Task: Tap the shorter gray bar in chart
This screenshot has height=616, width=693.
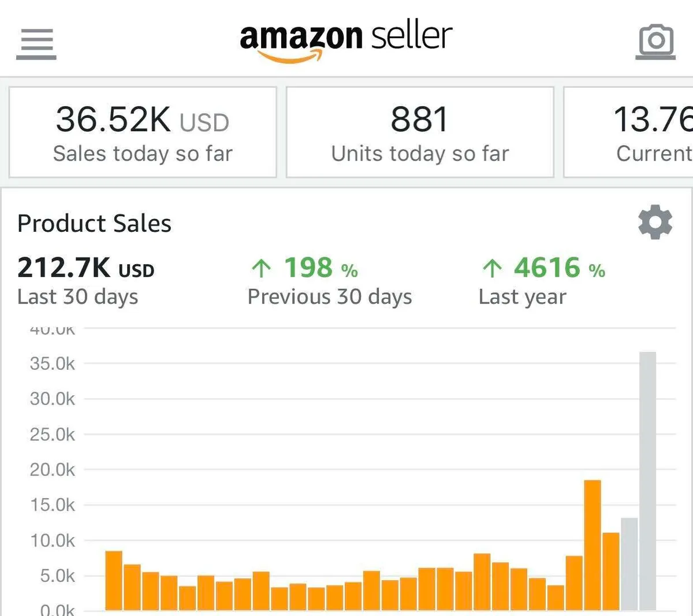Action: (629, 563)
